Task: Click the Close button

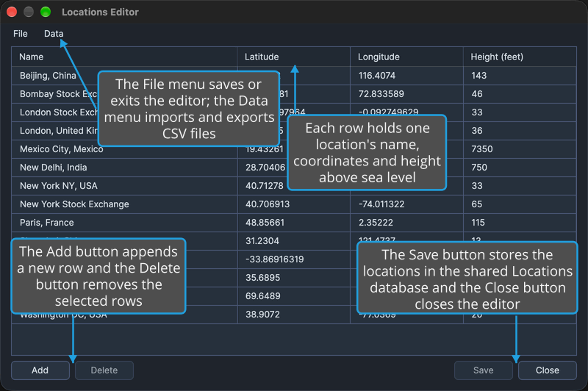Action: 547,370
